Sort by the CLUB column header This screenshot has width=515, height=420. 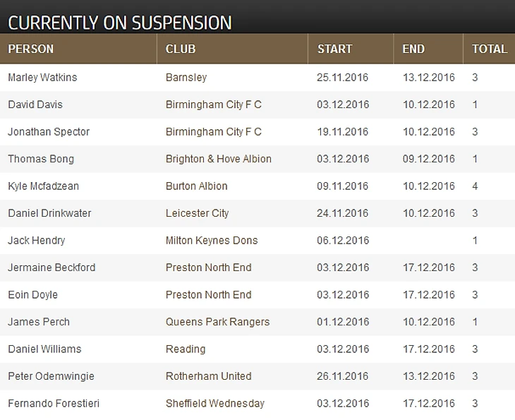tap(181, 49)
